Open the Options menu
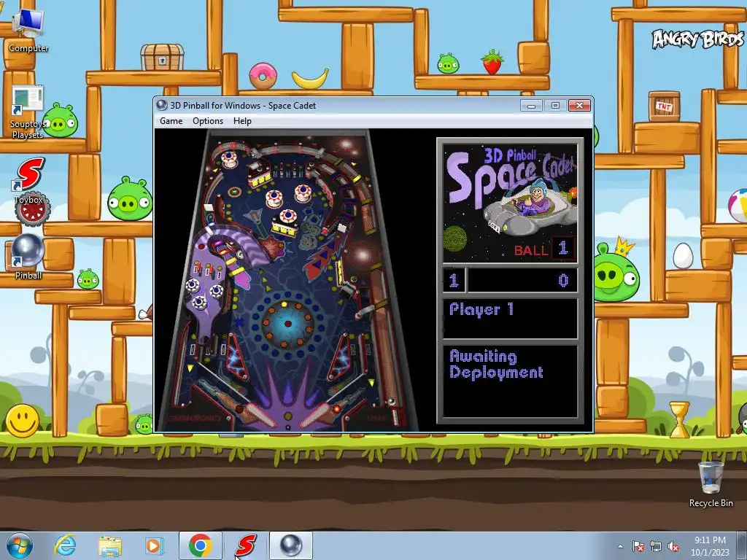747x560 pixels. tap(208, 121)
